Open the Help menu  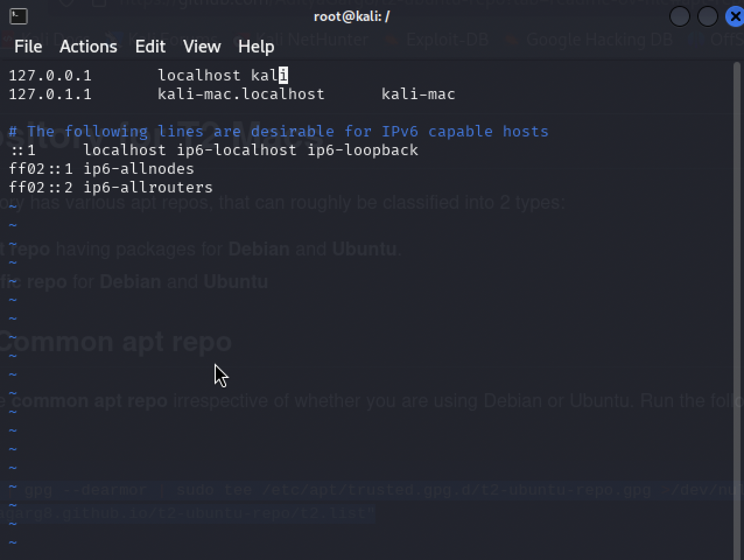[256, 47]
